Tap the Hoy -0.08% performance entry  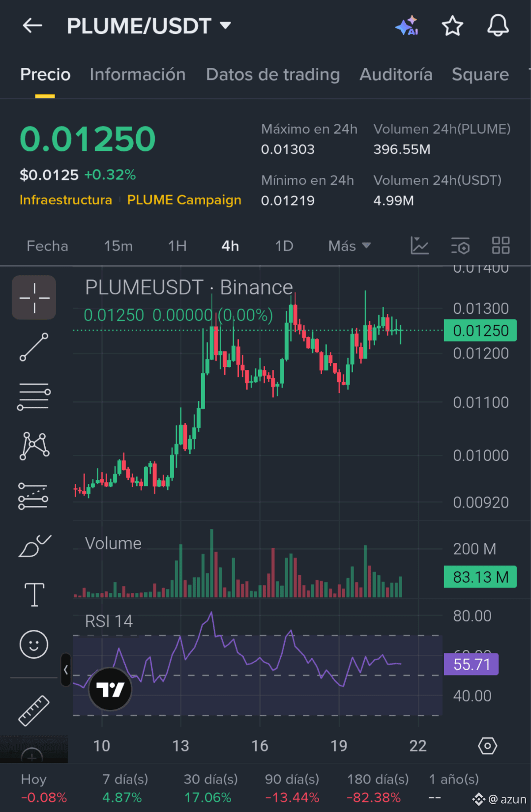tap(44, 788)
